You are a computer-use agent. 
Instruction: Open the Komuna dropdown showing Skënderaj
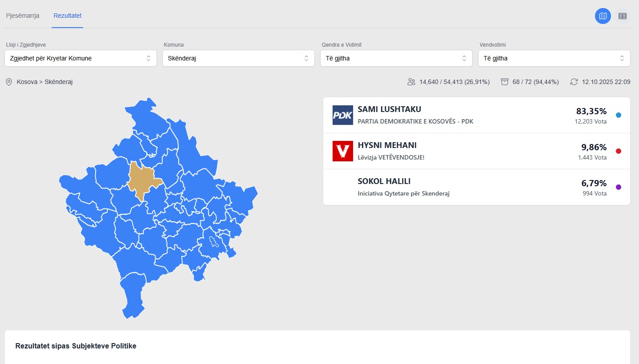pyautogui.click(x=238, y=58)
